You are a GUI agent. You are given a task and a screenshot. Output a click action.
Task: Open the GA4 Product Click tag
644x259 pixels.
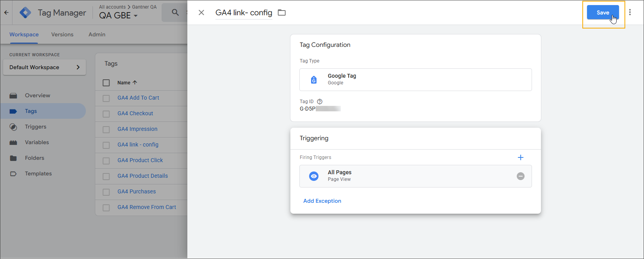[140, 160]
